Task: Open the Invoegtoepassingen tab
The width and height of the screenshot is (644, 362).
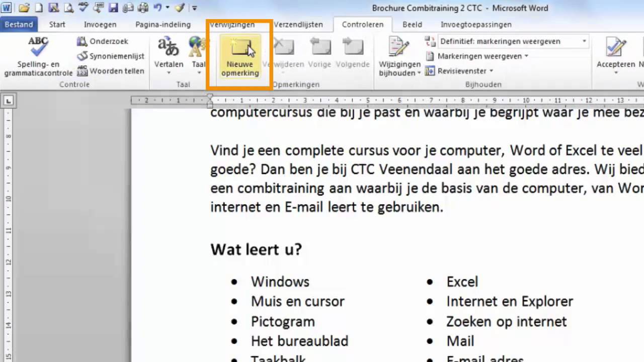Action: click(x=476, y=24)
